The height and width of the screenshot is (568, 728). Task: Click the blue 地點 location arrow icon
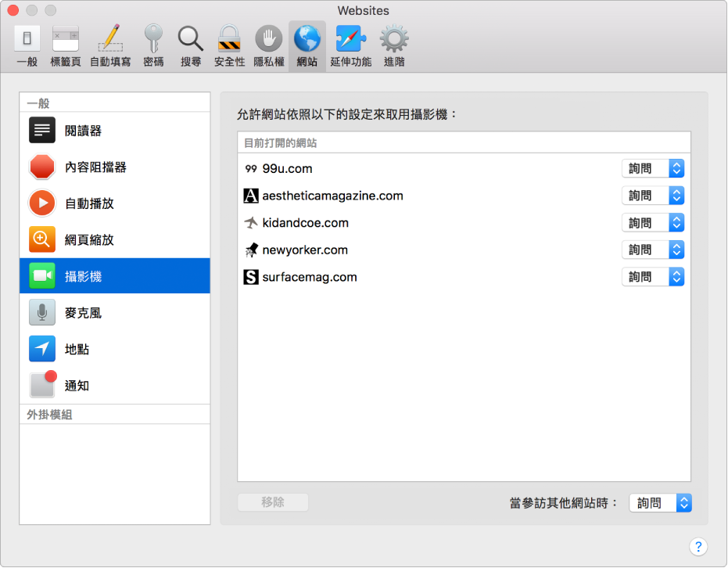(42, 349)
